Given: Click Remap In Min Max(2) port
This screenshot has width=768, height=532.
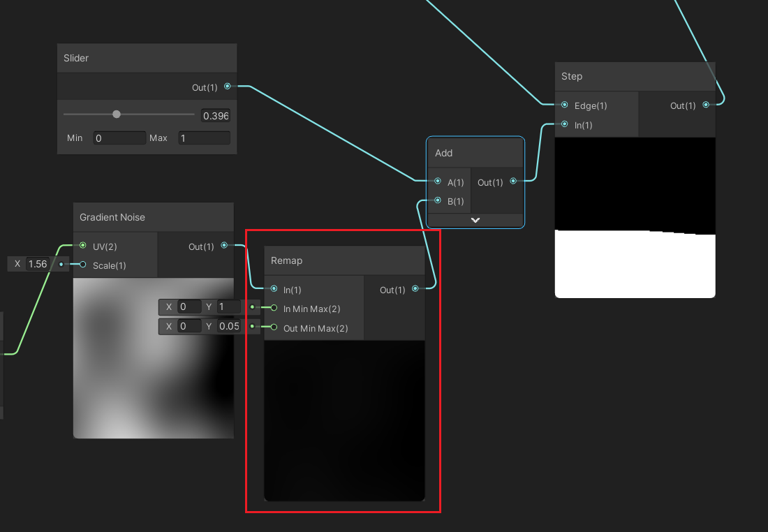Looking at the screenshot, I should pos(274,308).
